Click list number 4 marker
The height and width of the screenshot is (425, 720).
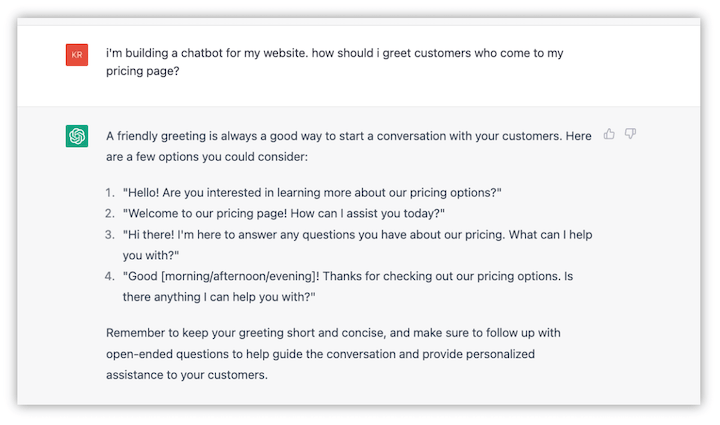(110, 276)
